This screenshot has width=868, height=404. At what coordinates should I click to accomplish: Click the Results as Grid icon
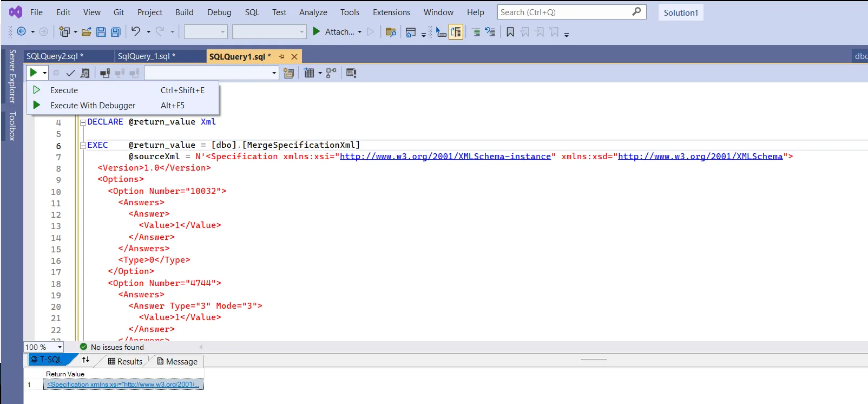click(x=309, y=73)
